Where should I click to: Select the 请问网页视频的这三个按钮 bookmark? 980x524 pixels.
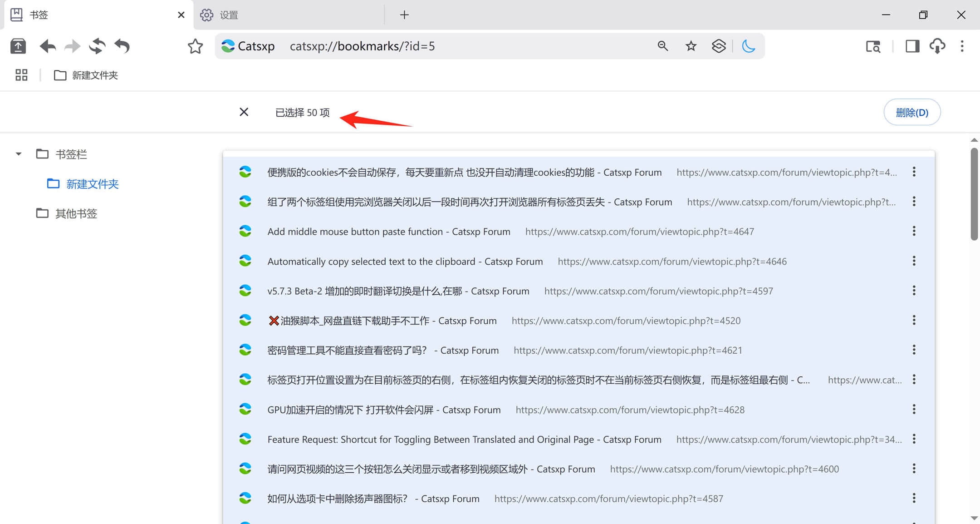431,469
